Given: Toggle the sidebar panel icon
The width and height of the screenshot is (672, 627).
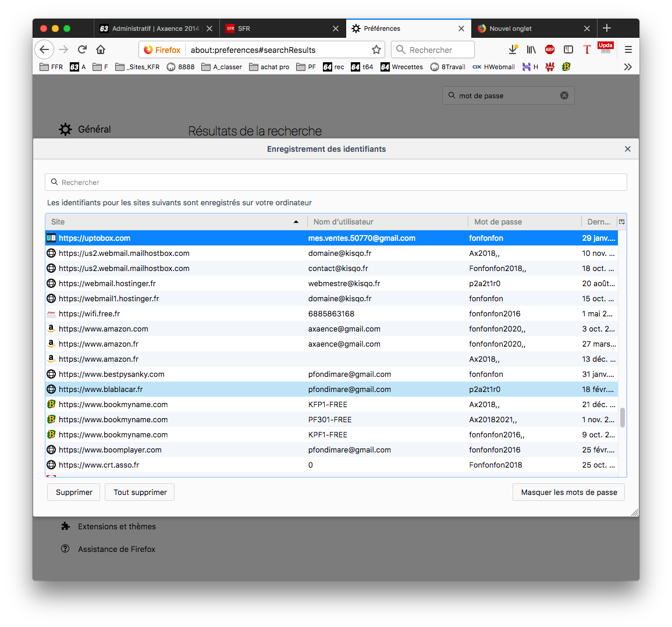Looking at the screenshot, I should [x=568, y=49].
